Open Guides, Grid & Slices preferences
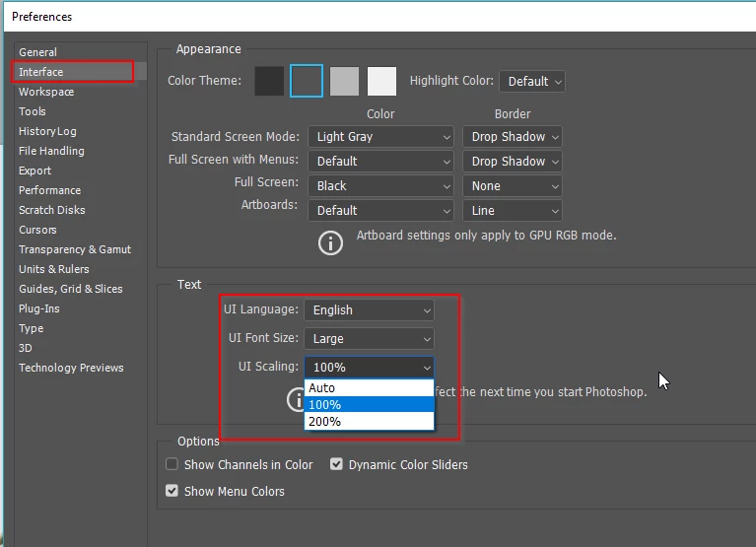 (x=71, y=289)
